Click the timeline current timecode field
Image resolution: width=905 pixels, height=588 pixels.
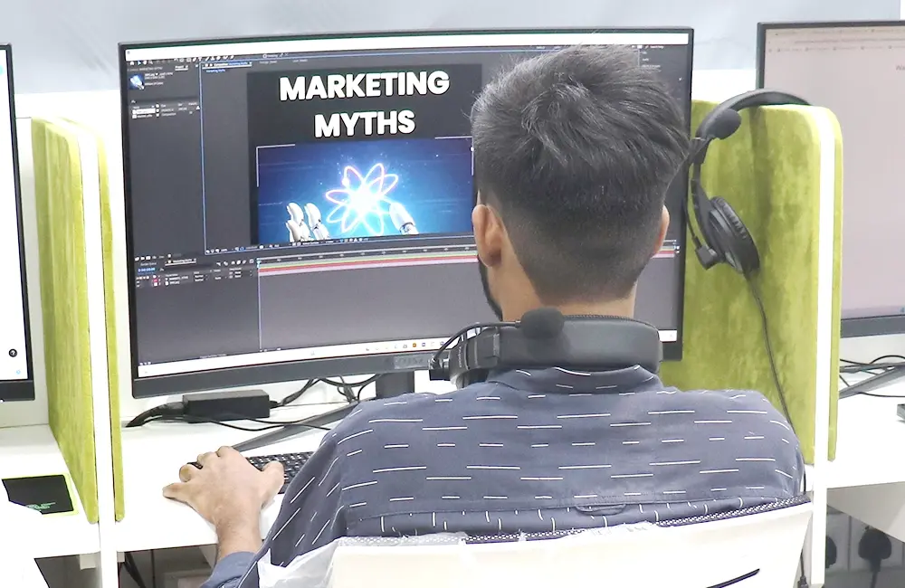pos(148,269)
